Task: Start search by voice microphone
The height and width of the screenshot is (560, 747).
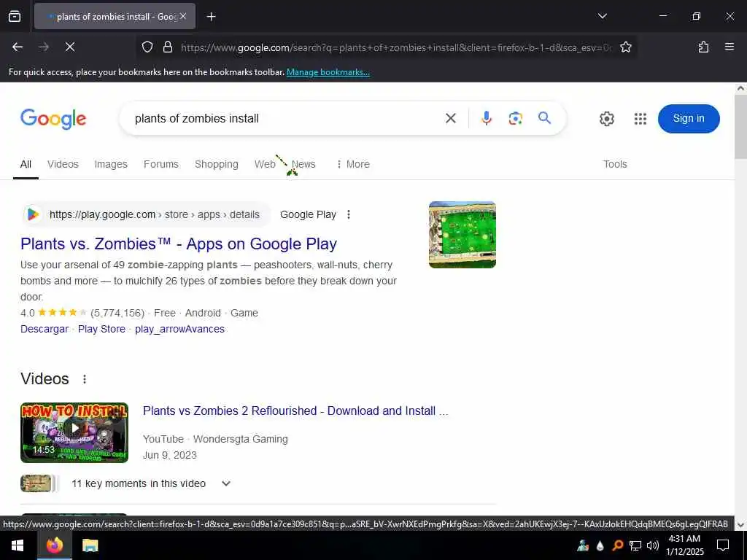Action: 486,118
